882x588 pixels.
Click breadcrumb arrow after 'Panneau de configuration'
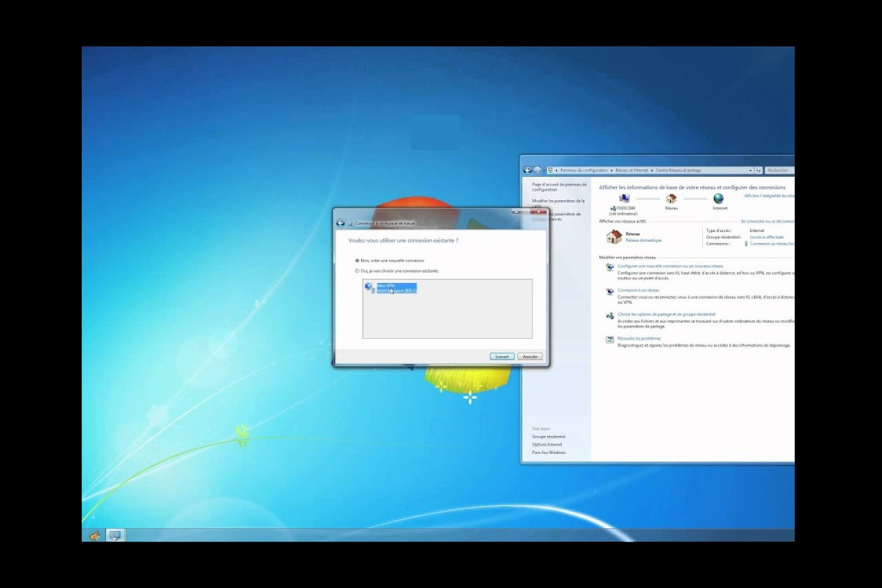611,170
